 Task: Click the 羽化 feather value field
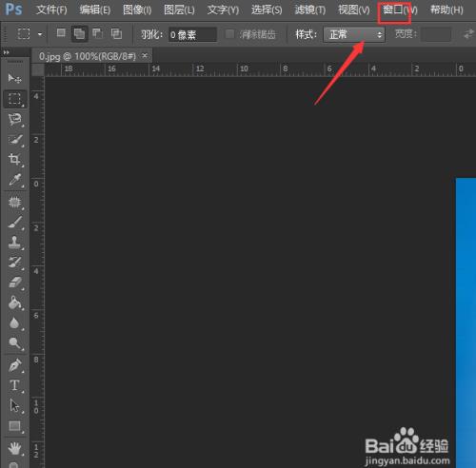click(x=192, y=34)
